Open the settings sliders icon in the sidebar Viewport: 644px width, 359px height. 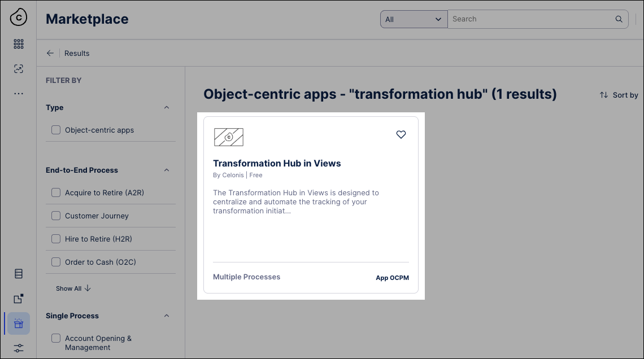point(19,348)
